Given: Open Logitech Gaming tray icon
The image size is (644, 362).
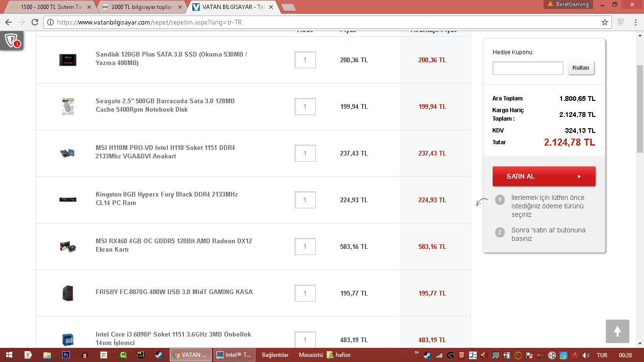Looking at the screenshot, I should 450,355.
